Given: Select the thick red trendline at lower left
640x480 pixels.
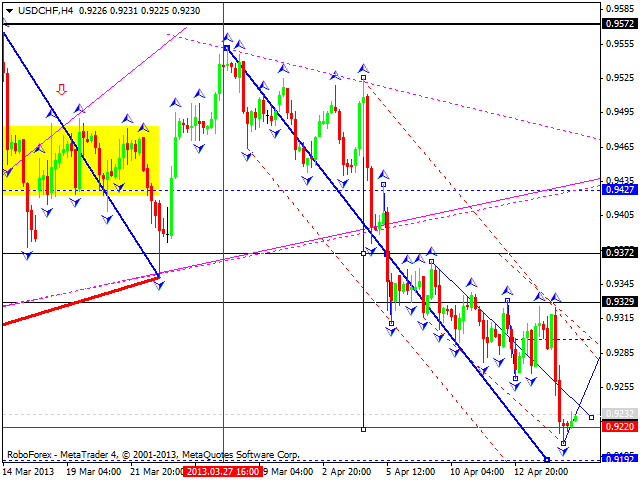Looking at the screenshot, I should (80, 299).
